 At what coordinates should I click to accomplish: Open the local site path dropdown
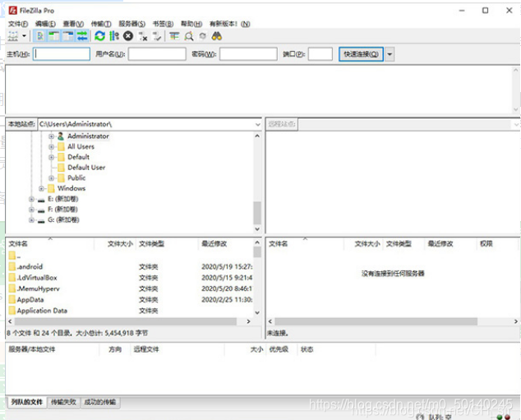click(258, 125)
